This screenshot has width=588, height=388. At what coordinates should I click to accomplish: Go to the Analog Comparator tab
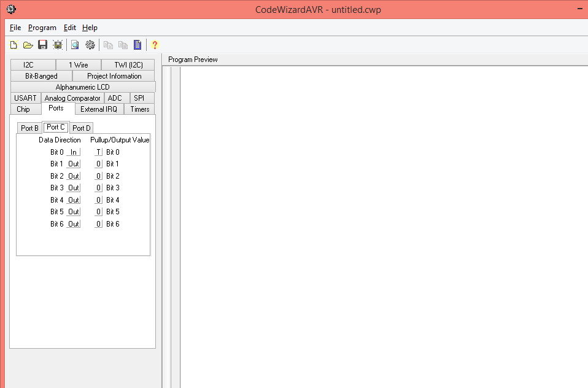(72, 98)
